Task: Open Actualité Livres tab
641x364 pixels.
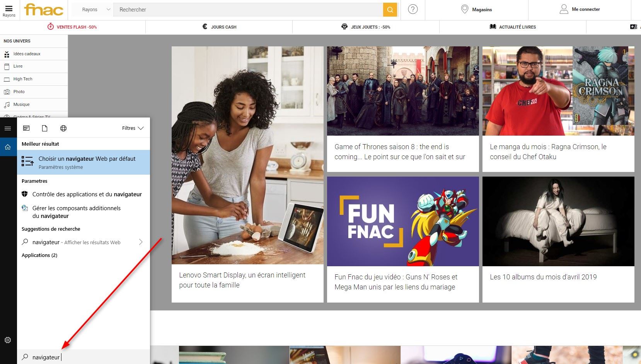Action: (513, 27)
